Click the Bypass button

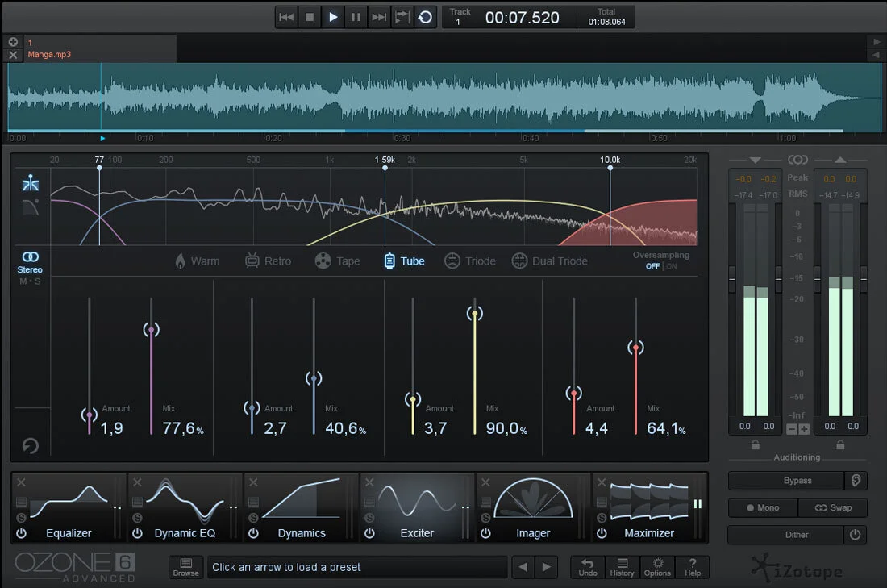click(785, 480)
